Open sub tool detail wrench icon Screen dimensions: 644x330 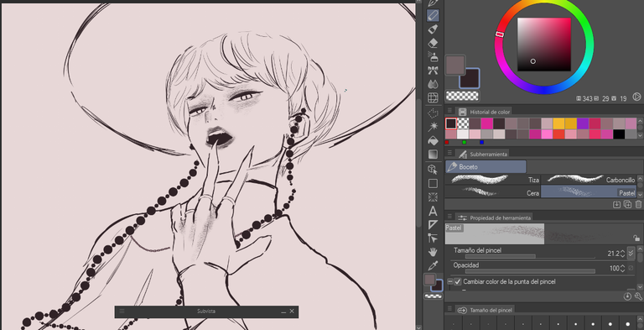click(638, 296)
